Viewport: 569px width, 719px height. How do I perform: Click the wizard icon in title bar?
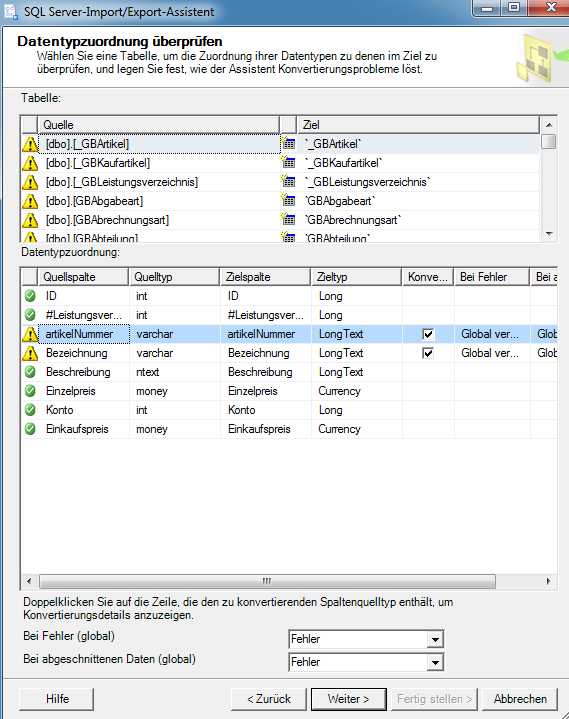coord(11,11)
